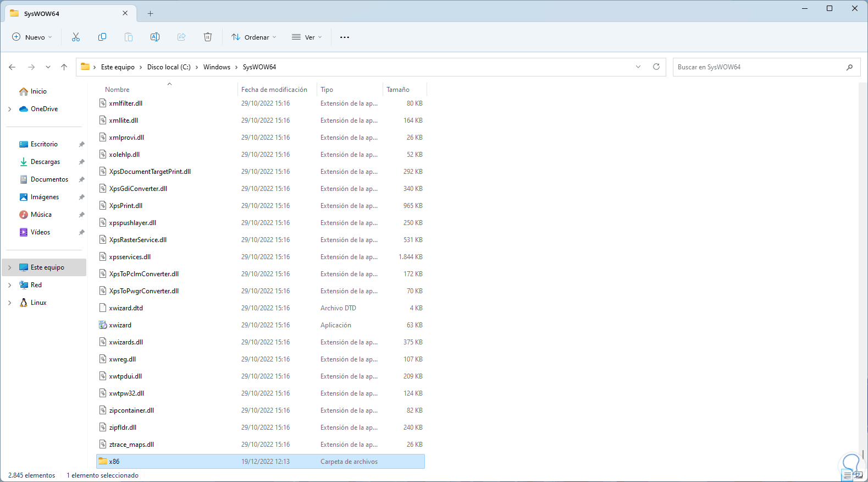Viewport: 868px width, 482px height.
Task: Click the xwizard.dtd file icon
Action: tap(103, 308)
